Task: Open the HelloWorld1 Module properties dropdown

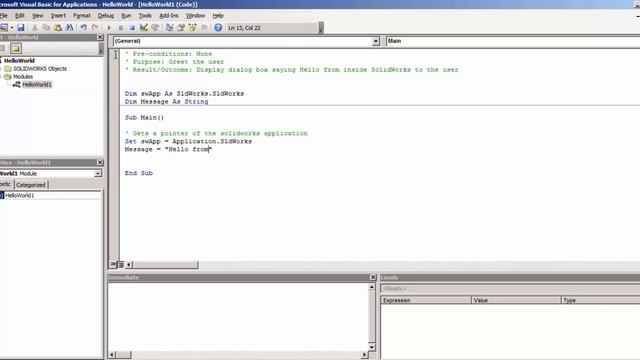Action: pyautogui.click(x=98, y=173)
